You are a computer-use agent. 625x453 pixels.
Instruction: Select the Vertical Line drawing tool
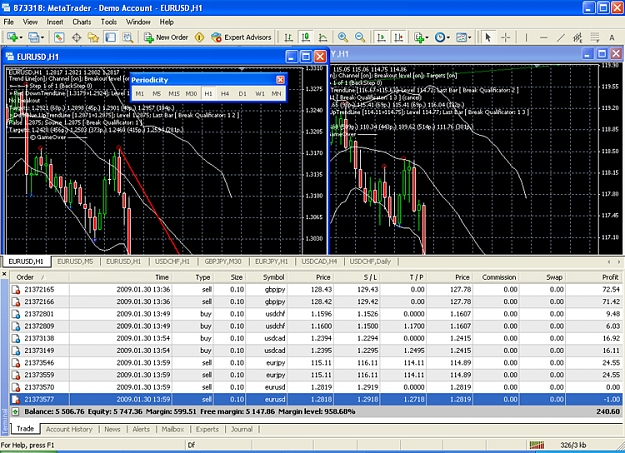[527, 37]
